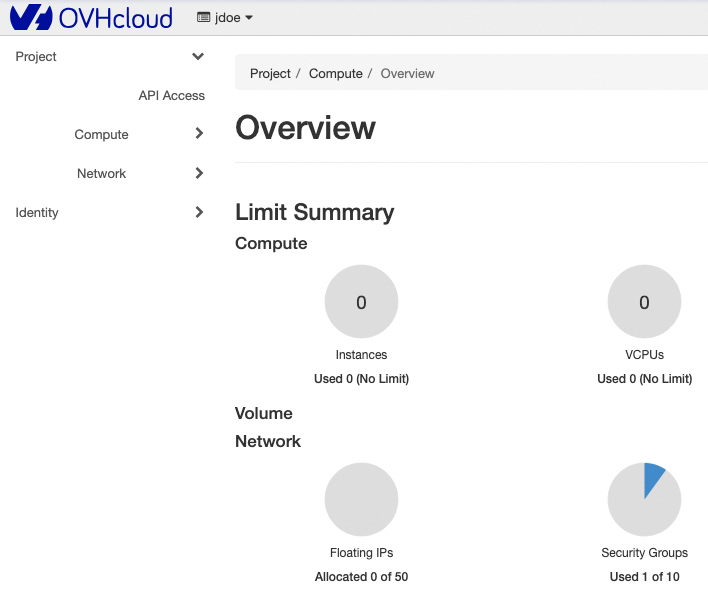The width and height of the screenshot is (708, 616).
Task: Click the Identity chevron arrow
Action: point(199,212)
